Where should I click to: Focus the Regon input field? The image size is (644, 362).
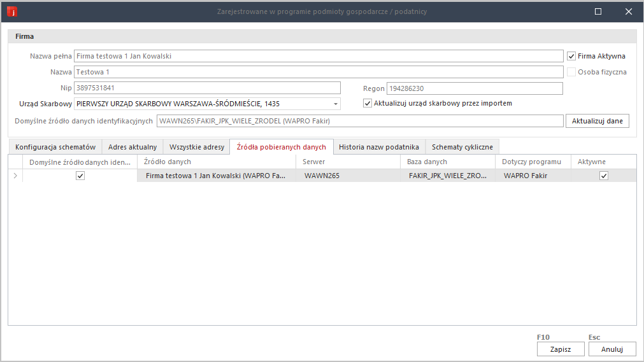(x=475, y=88)
